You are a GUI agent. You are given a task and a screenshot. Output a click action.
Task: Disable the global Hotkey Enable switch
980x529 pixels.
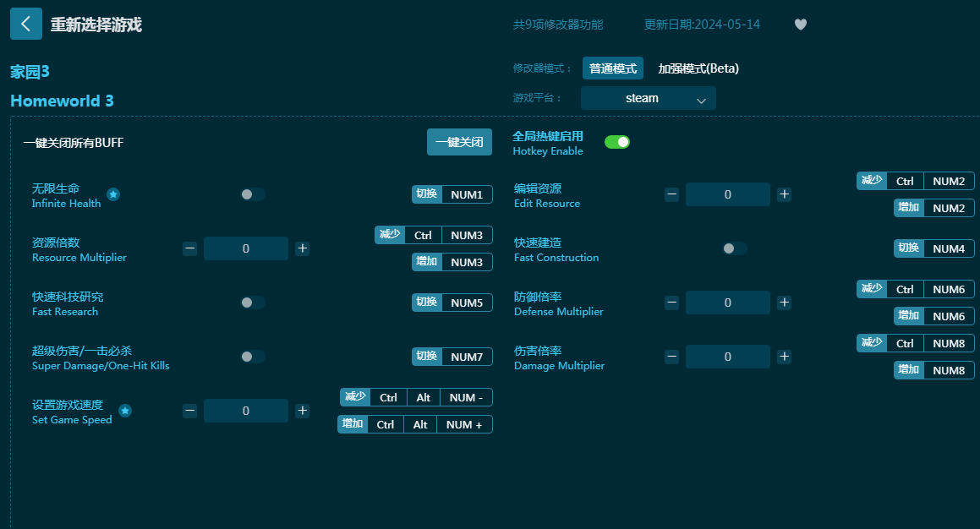tap(617, 143)
